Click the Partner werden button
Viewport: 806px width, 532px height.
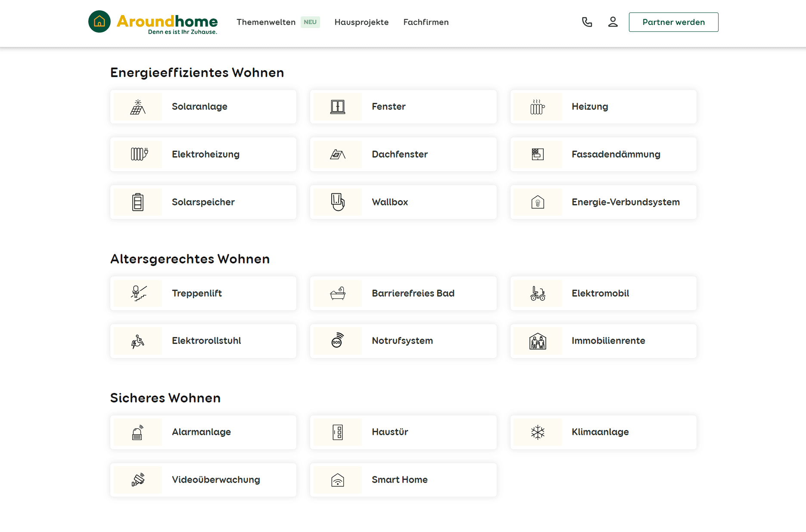[673, 22]
